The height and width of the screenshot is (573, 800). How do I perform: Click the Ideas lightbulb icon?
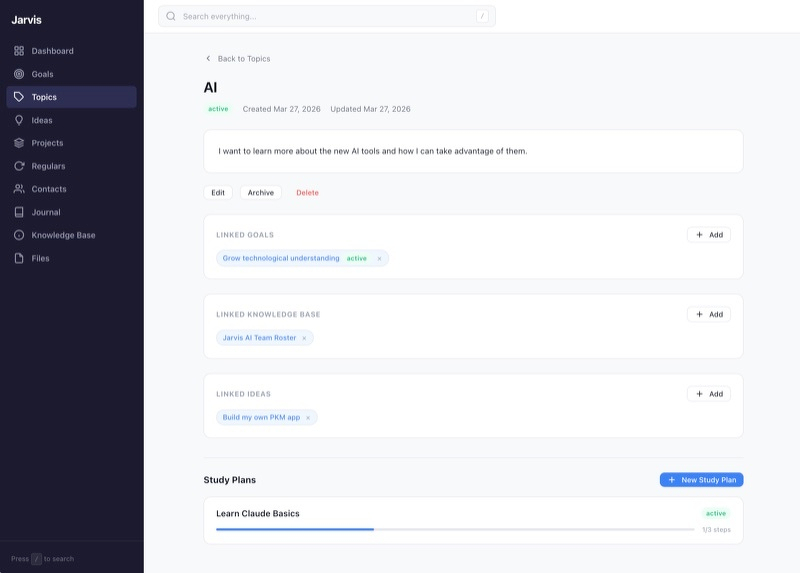click(19, 120)
